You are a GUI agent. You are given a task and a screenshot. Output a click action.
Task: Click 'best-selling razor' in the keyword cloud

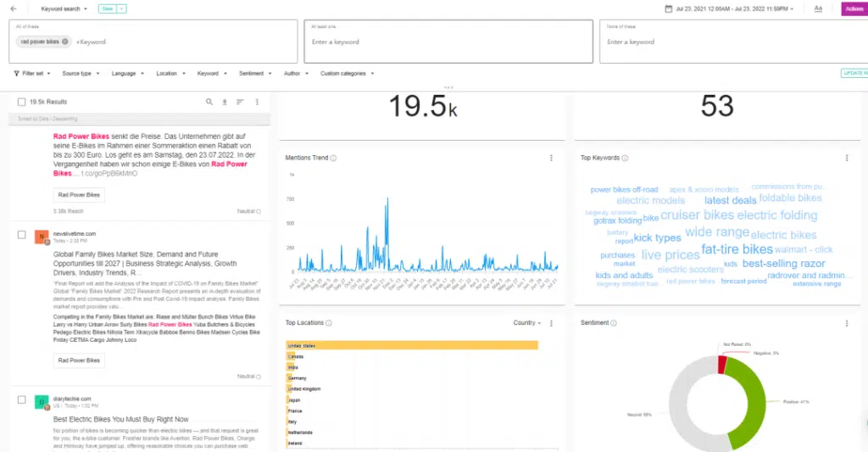[x=784, y=264]
